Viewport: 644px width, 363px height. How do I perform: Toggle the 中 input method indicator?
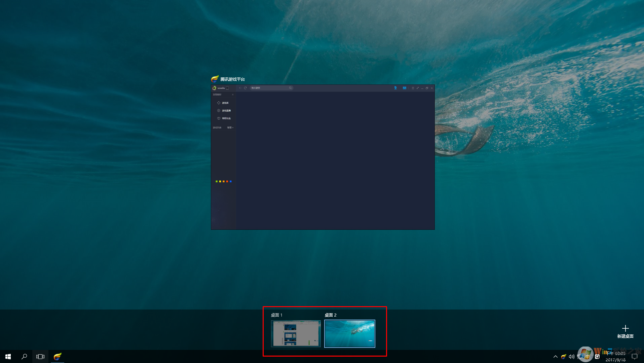[588, 357]
